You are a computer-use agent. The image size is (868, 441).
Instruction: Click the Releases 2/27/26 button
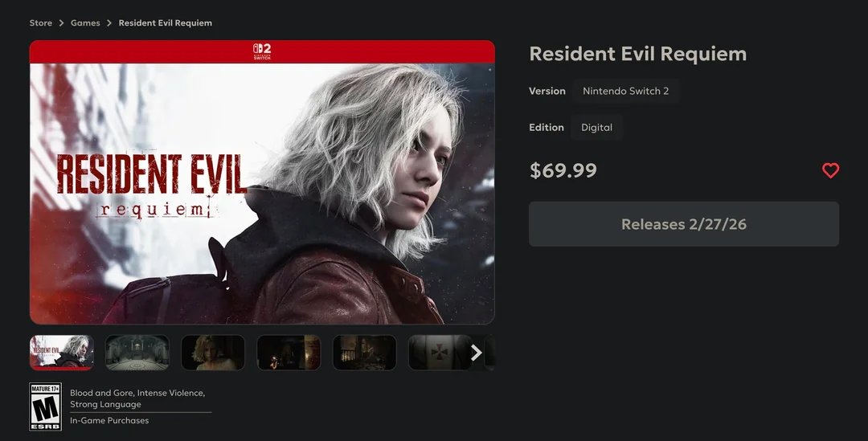[684, 224]
